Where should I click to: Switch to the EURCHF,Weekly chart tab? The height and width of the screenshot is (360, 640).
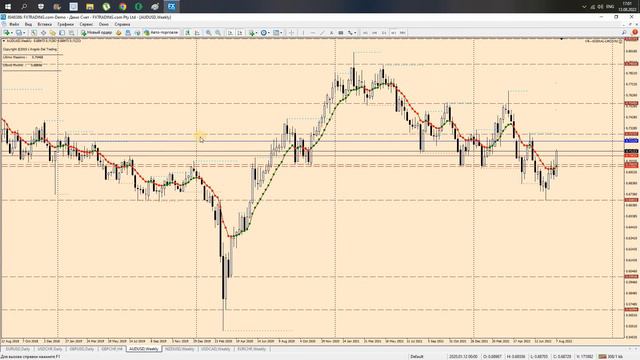[251, 349]
